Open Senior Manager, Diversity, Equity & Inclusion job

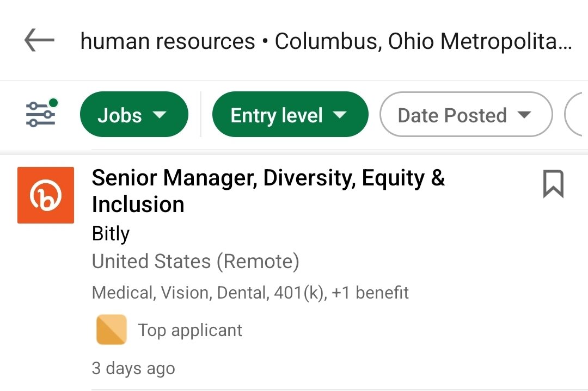click(268, 191)
